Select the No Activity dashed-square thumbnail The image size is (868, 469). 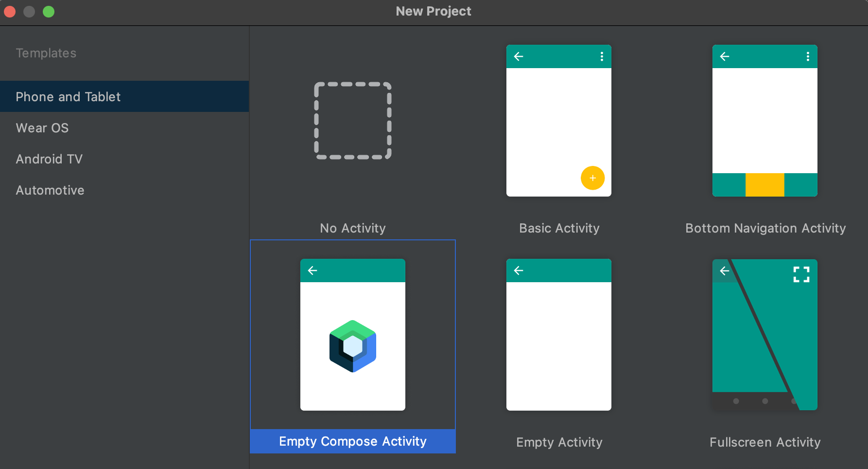[x=353, y=121]
